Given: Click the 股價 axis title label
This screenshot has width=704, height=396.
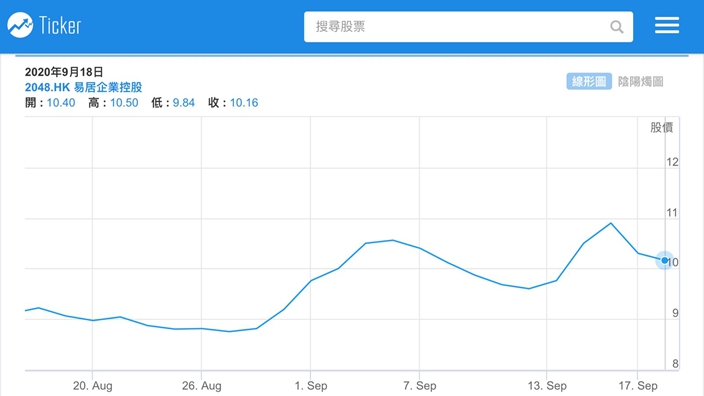Looking at the screenshot, I should [662, 128].
